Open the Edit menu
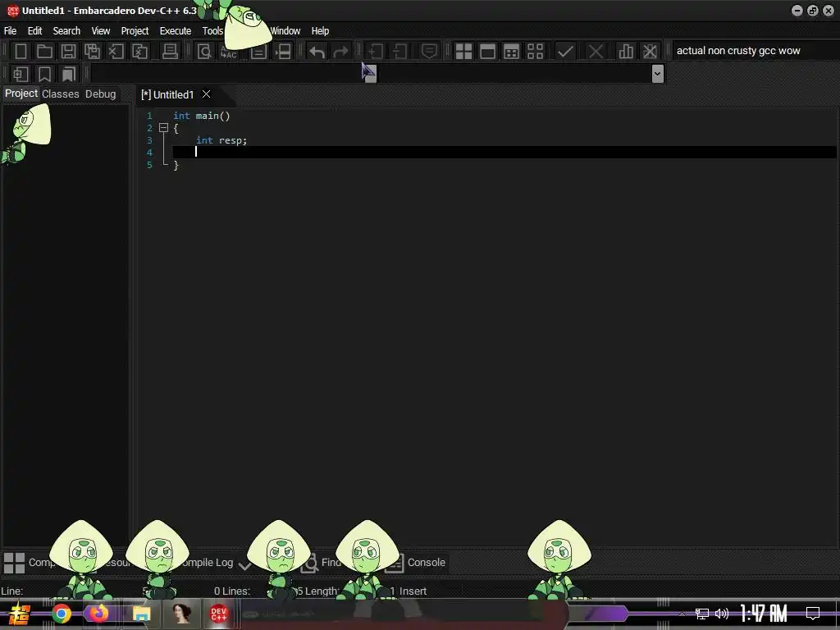Screen dimensions: 840x630 [x=34, y=30]
